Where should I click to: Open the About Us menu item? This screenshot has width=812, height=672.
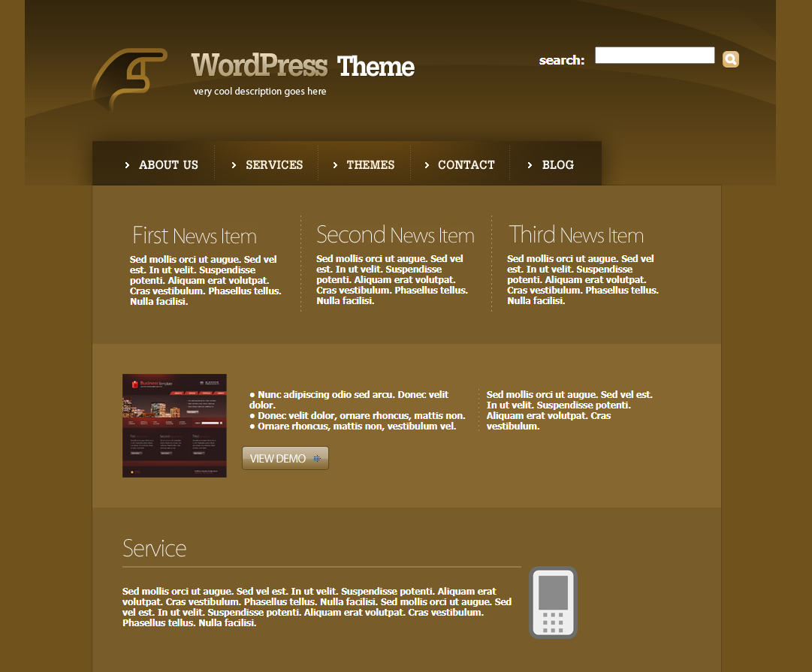click(168, 165)
